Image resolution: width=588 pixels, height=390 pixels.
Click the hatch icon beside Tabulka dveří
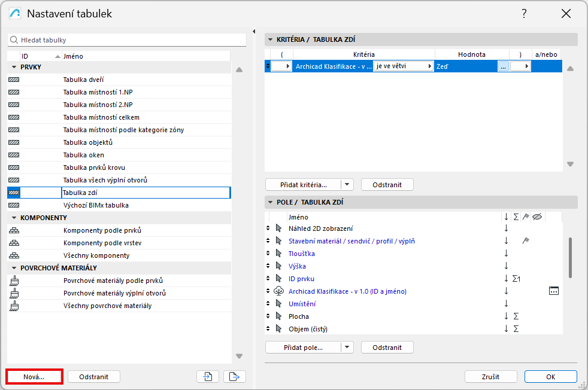coord(13,80)
